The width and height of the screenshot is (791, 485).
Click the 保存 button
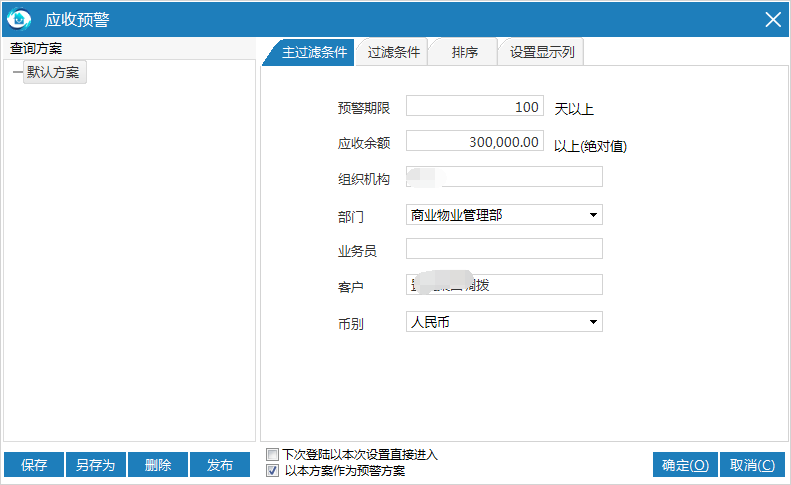coord(34,464)
